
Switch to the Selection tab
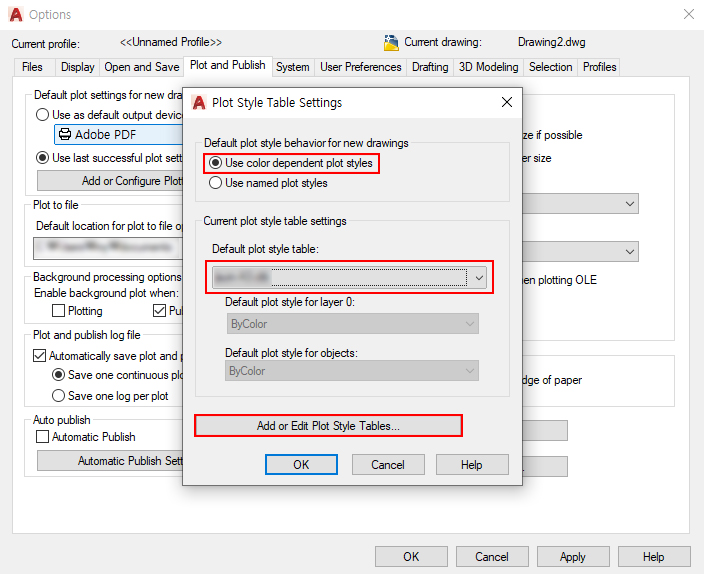(550, 67)
